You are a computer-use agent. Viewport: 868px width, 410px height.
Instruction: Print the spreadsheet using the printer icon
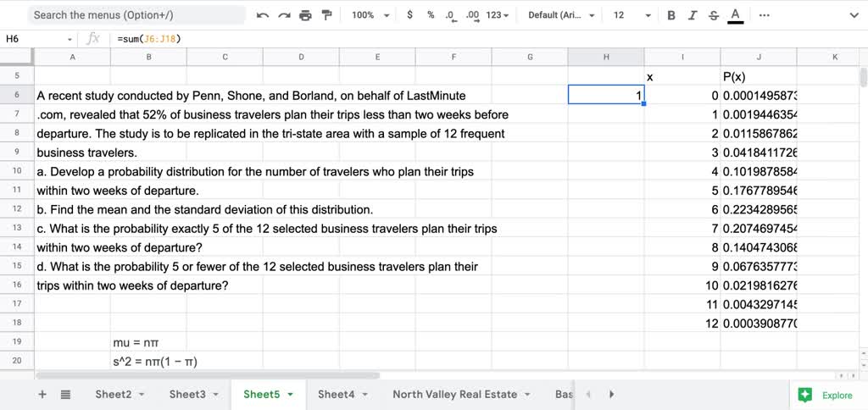(305, 15)
